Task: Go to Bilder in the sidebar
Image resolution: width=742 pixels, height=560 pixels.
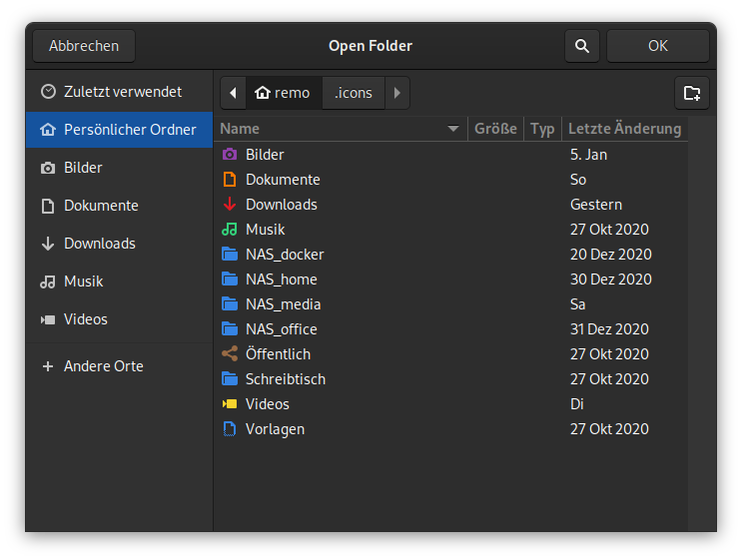Action: point(83,168)
